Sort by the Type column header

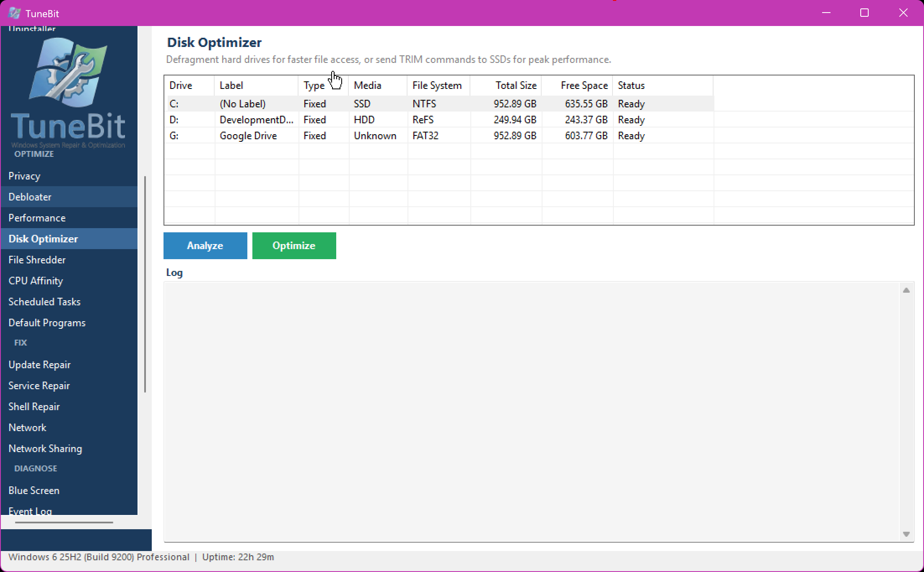pyautogui.click(x=323, y=86)
